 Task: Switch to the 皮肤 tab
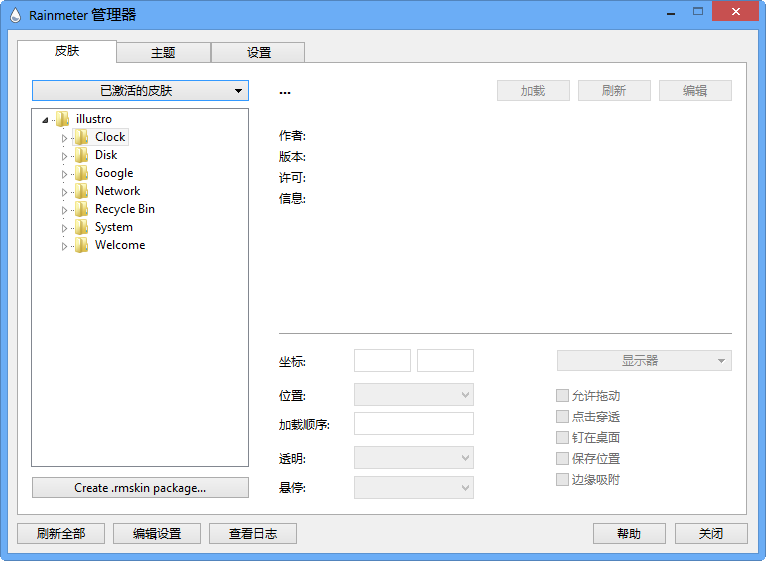tap(67, 51)
